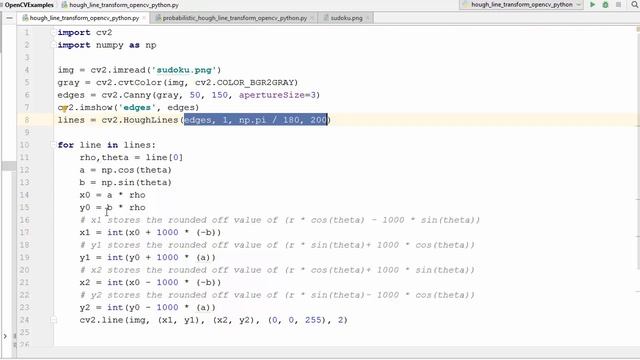Image resolution: width=640 pixels, height=360 pixels.
Task: Click 'x2 = int(x0 - 1000 * (-b))' line
Action: (x=150, y=282)
